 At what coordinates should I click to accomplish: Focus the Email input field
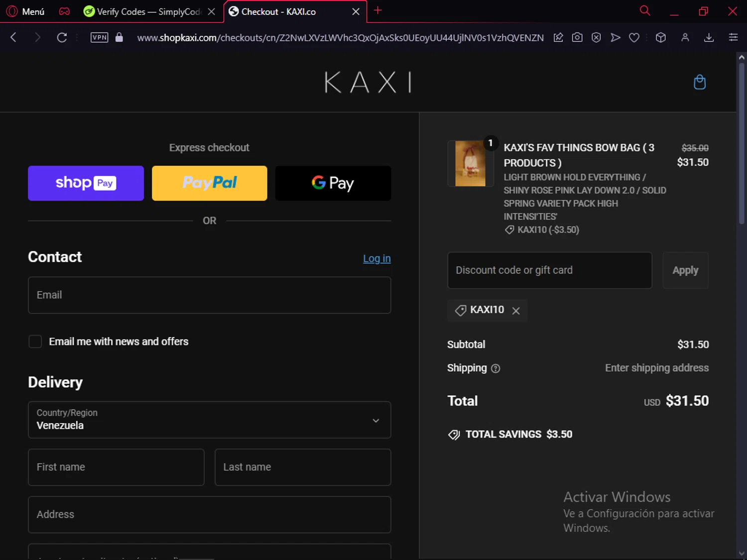(x=210, y=295)
